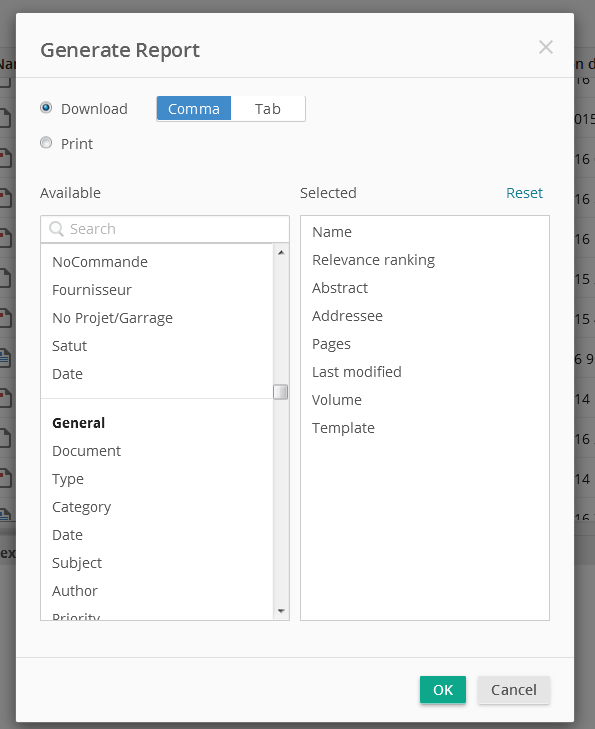Select Author in the Available list
Image resolution: width=595 pixels, height=729 pixels.
click(x=75, y=591)
